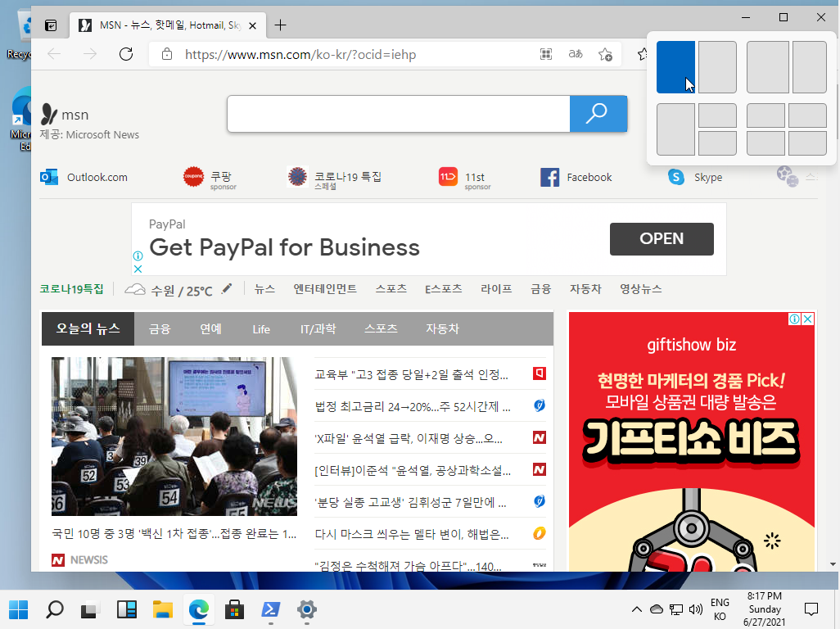Select the 자동차 news tab
This screenshot has width=840, height=629.
click(x=442, y=329)
